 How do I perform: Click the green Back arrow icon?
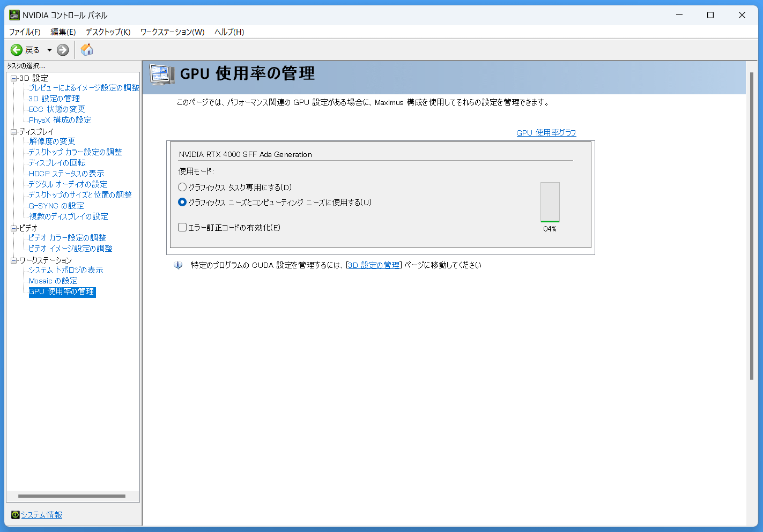point(17,50)
